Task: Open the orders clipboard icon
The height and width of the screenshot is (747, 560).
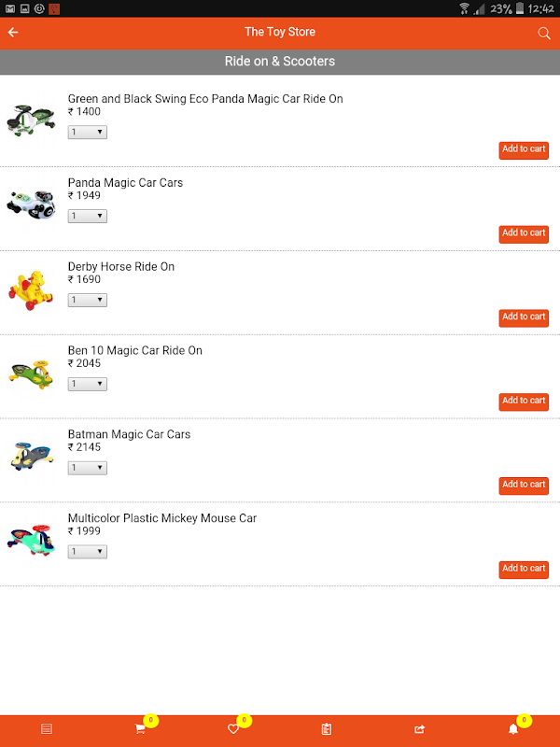Action: point(326,729)
